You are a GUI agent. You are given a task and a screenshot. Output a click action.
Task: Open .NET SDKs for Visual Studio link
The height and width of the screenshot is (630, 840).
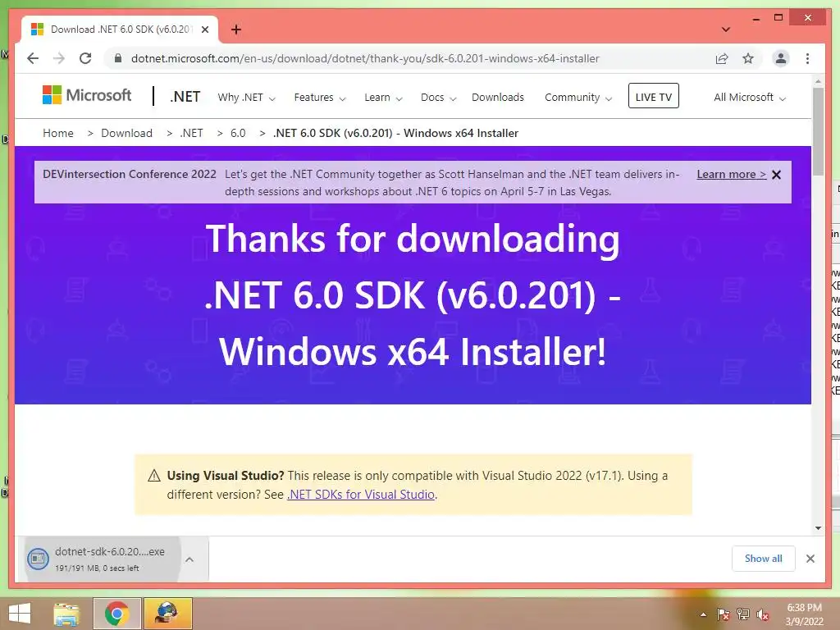pyautogui.click(x=361, y=495)
